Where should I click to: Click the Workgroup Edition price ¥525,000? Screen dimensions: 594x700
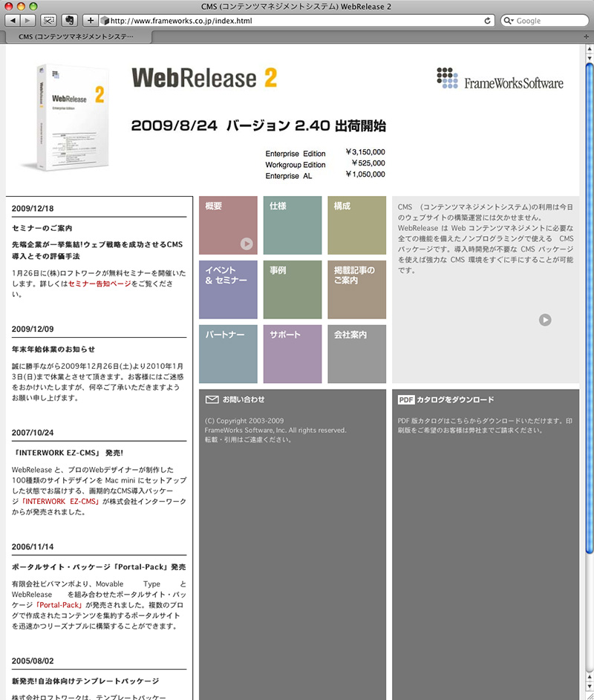point(368,163)
